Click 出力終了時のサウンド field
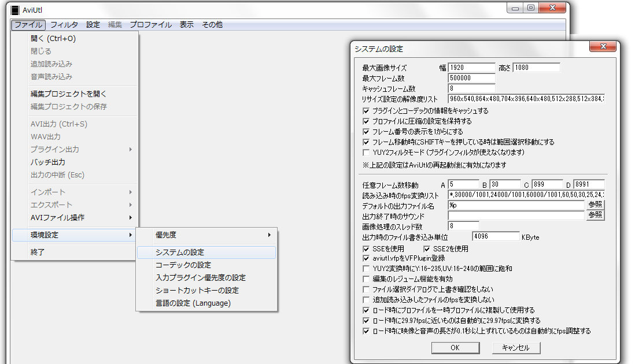The height and width of the screenshot is (364, 635). point(516,216)
